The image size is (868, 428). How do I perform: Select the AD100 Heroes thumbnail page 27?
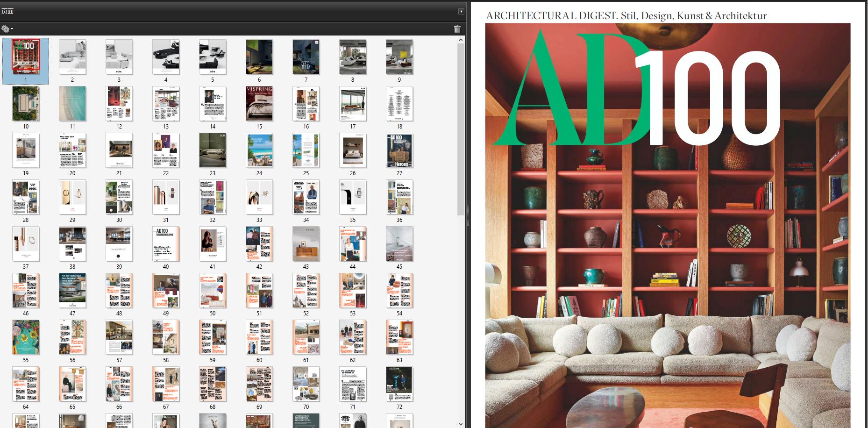[x=399, y=150]
